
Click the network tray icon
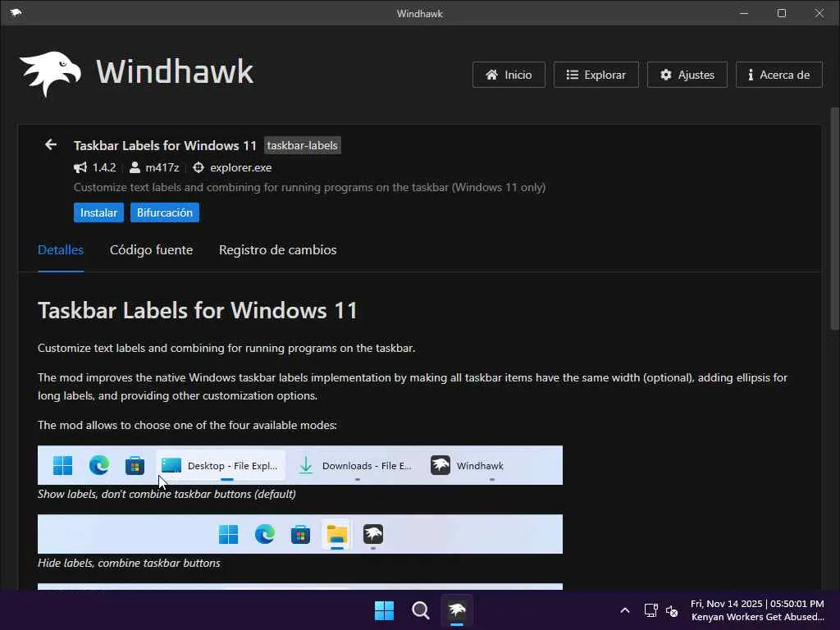tap(651, 610)
